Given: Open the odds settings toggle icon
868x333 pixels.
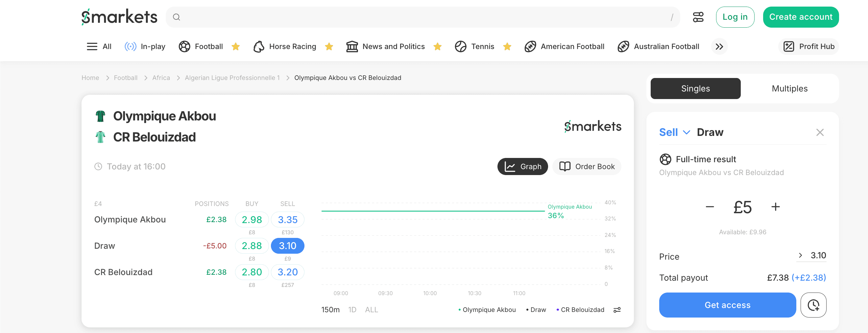Looking at the screenshot, I should click(698, 17).
